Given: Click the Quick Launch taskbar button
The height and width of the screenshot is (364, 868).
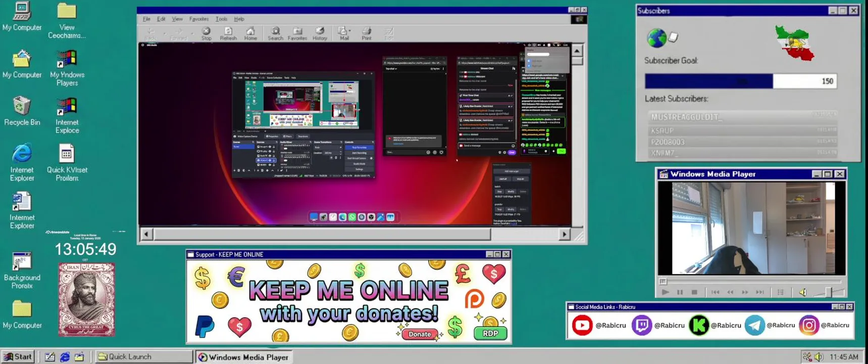Looking at the screenshot, I should click(143, 357).
